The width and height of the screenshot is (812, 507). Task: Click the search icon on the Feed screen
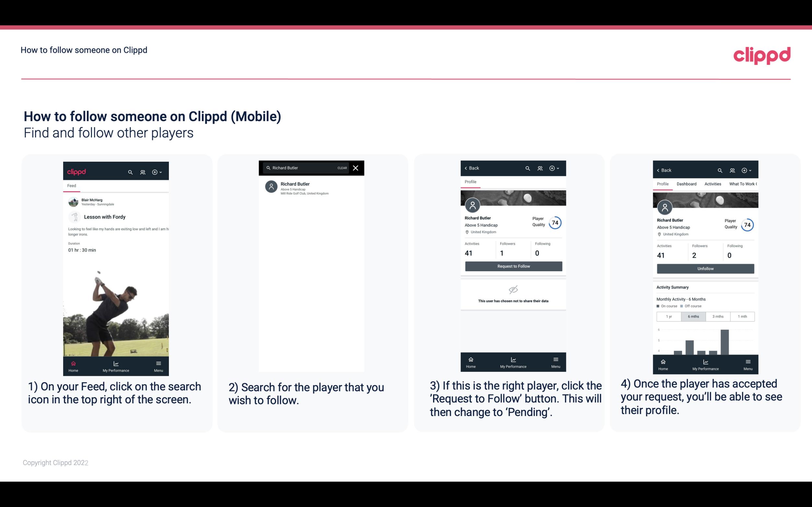pos(130,172)
